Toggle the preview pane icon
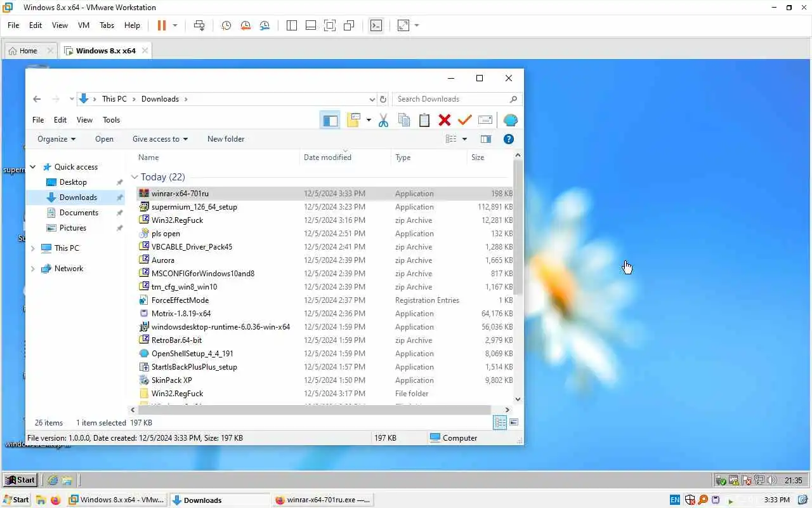812x508 pixels. click(486, 139)
